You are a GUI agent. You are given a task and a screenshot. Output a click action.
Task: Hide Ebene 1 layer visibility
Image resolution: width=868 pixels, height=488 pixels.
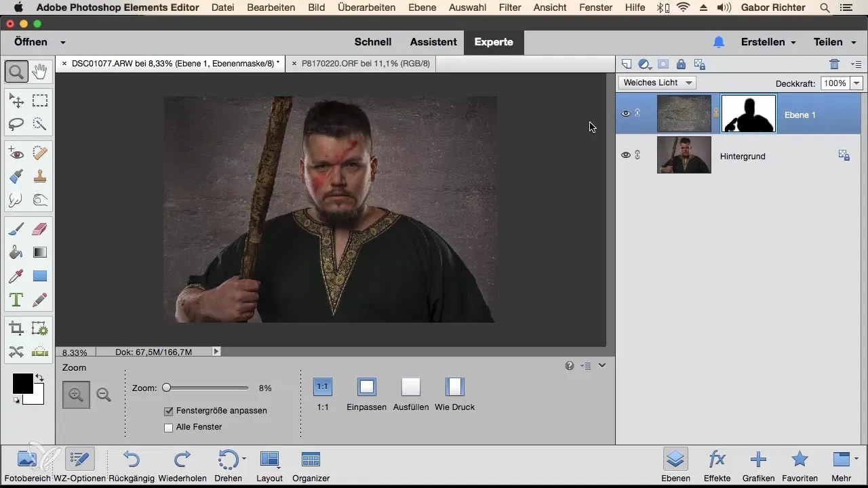coord(626,113)
